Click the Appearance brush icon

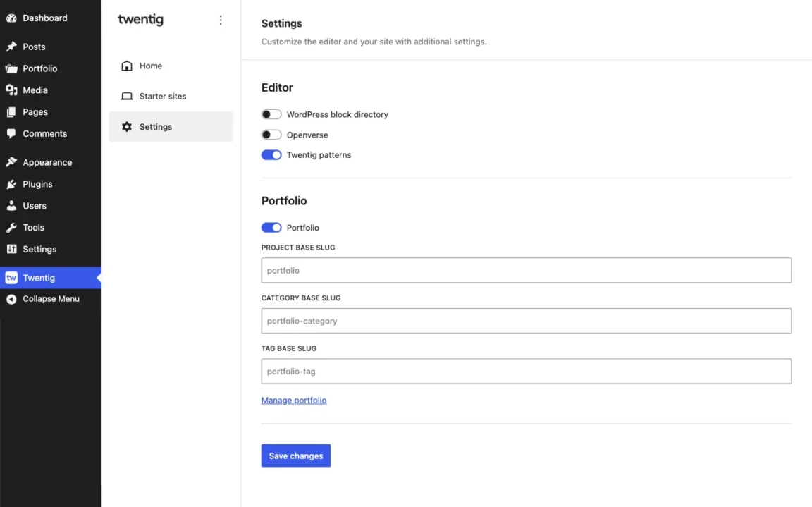pyautogui.click(x=11, y=161)
